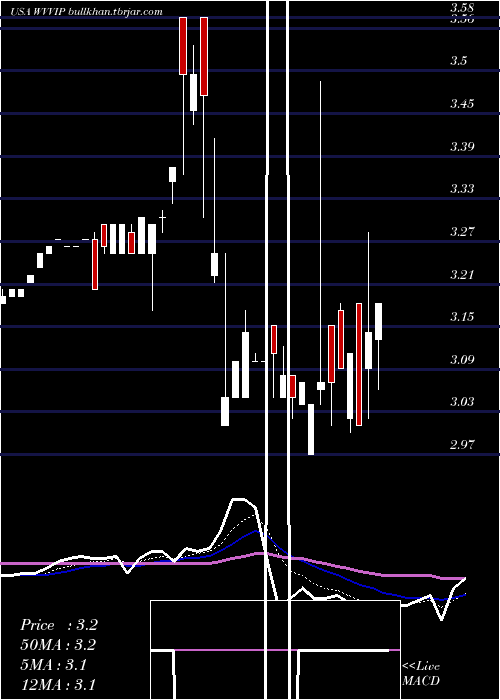Click the 3.33 price axis label
This screenshot has height=700, width=500.
tap(462, 189)
